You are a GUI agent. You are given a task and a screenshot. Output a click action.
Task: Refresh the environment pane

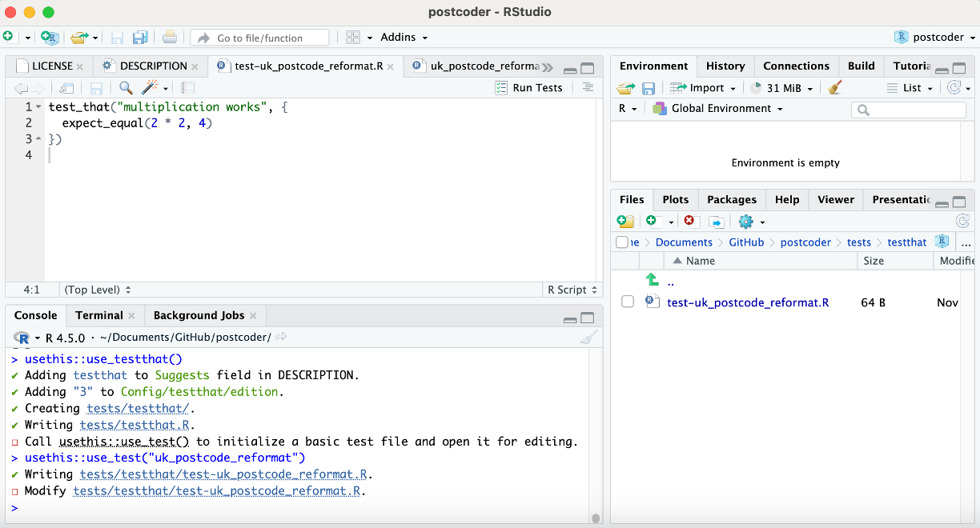point(954,88)
